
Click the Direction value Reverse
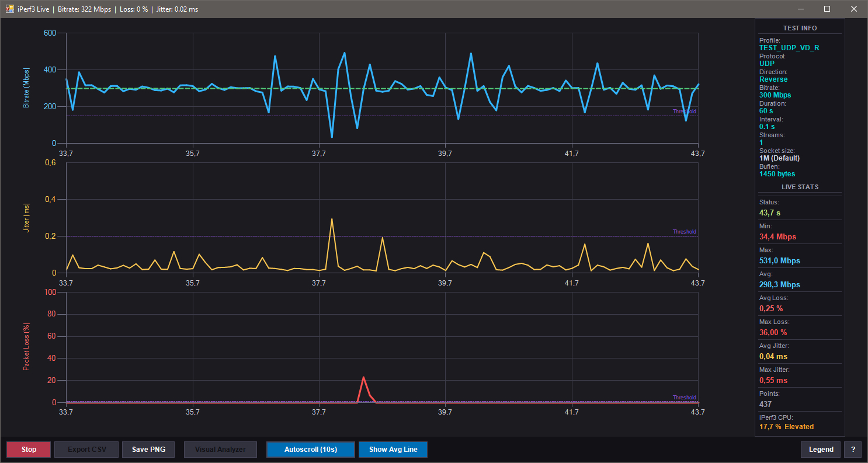coord(773,79)
